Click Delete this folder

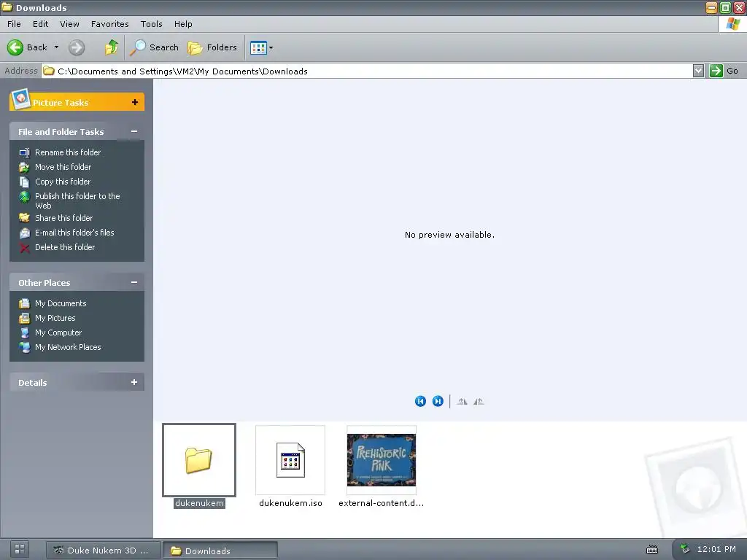click(65, 247)
